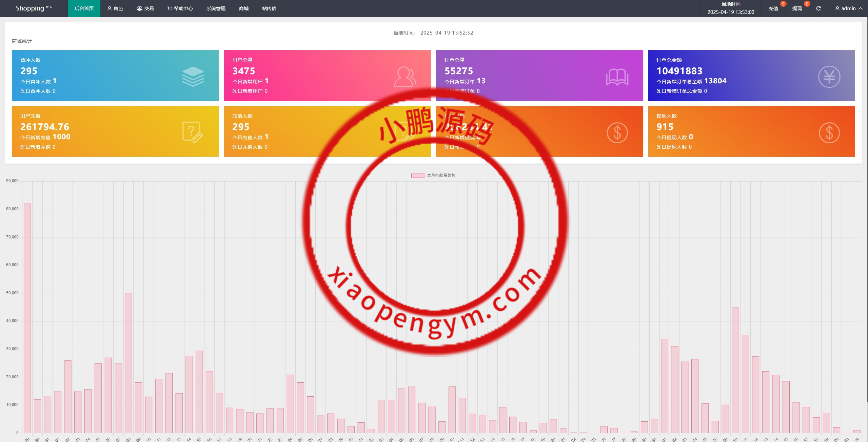Click the edit icon in 用户充值 card
868x442 pixels.
192,132
